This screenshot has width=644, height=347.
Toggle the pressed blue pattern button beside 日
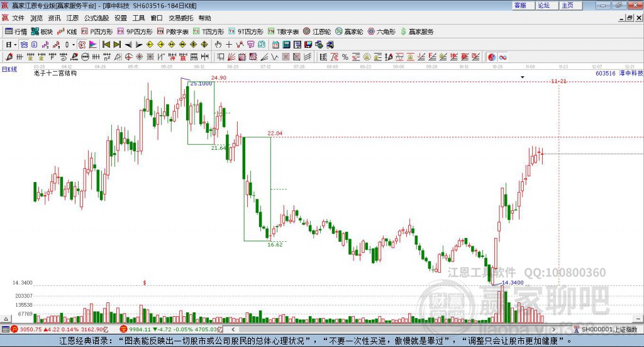coord(24,45)
